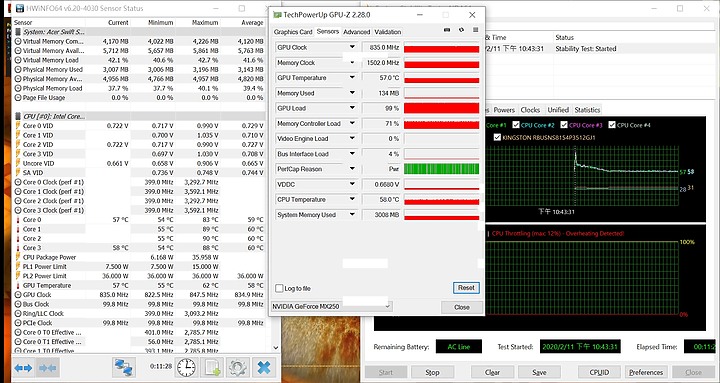Viewport: 720px width, 383px height.
Task: Click the System: Acer Swift group icon
Action: (18, 32)
